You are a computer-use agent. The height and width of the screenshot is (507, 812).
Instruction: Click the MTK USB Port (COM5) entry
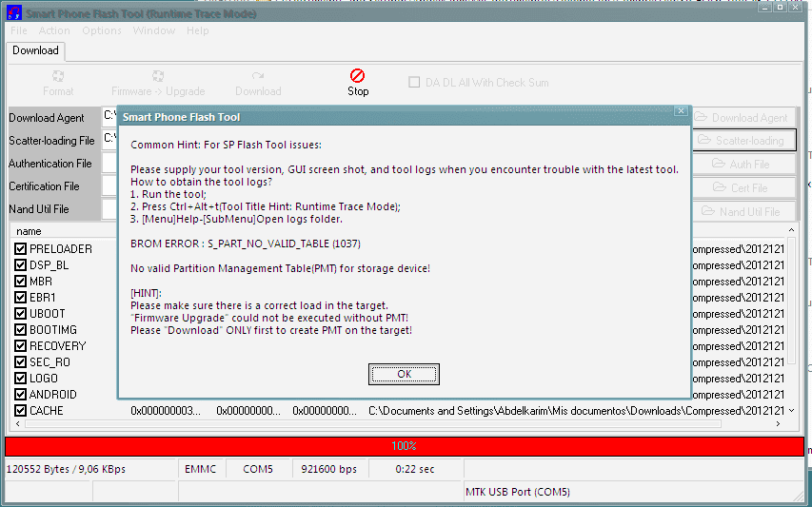(x=518, y=492)
